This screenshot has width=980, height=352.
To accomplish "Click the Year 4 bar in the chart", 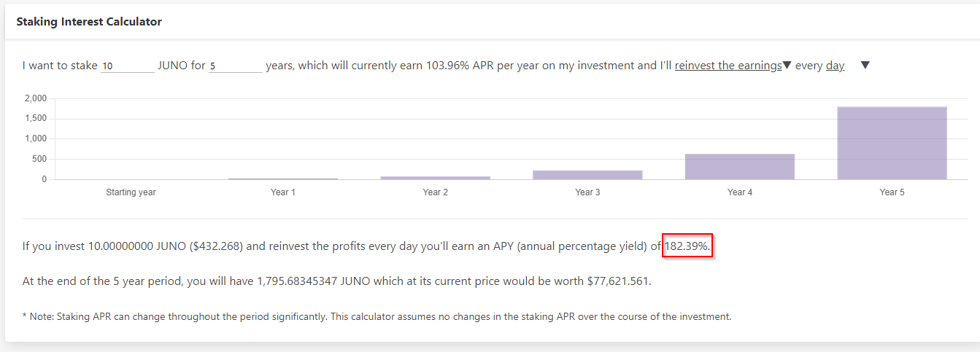I will click(x=739, y=166).
